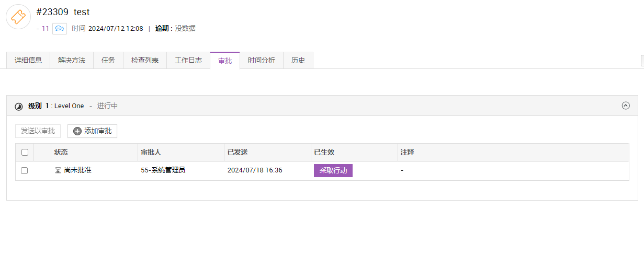Go to the 任务 tab
The image size is (644, 279).
[x=108, y=61]
